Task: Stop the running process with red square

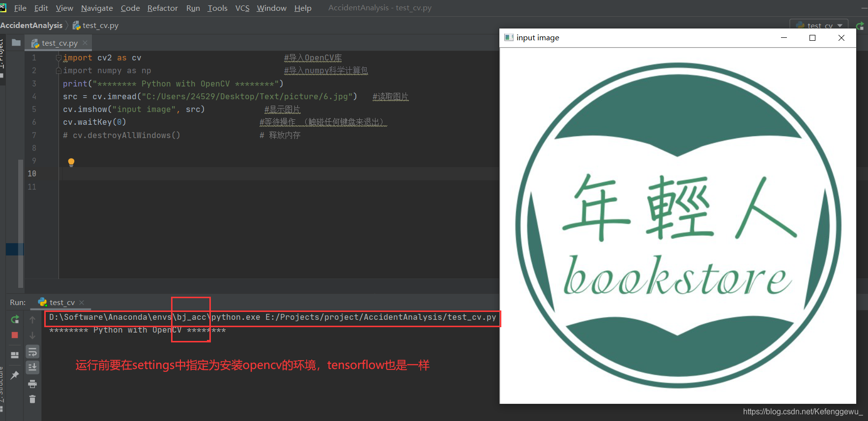Action: 15,335
